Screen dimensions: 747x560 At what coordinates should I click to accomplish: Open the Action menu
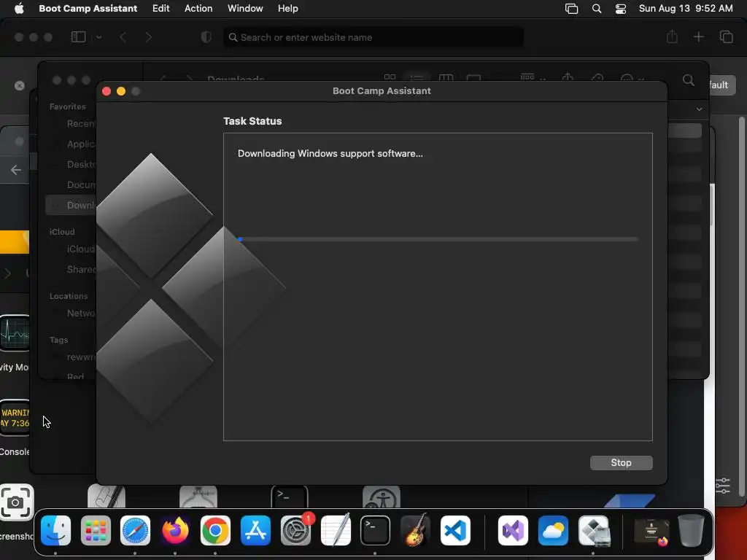click(x=198, y=8)
